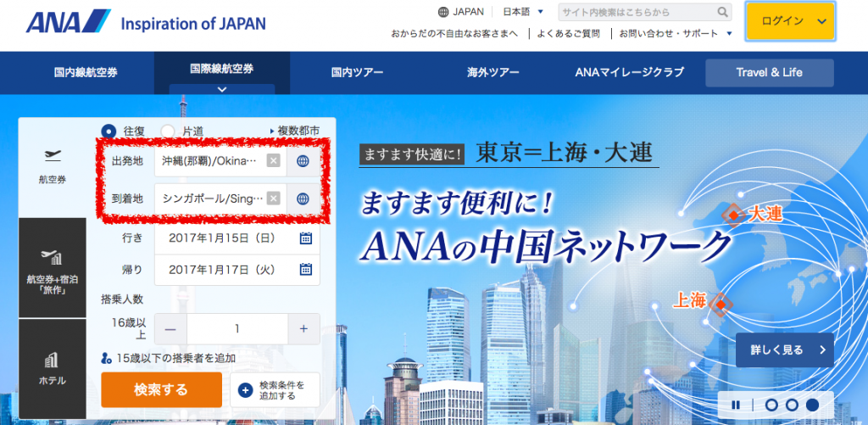Click the 検索条件を追加する button
This screenshot has width=868, height=425.
click(275, 390)
